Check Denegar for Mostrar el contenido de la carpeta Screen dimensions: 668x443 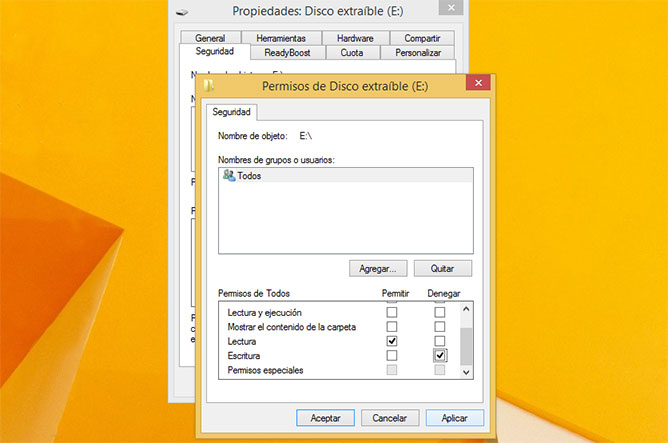440,327
